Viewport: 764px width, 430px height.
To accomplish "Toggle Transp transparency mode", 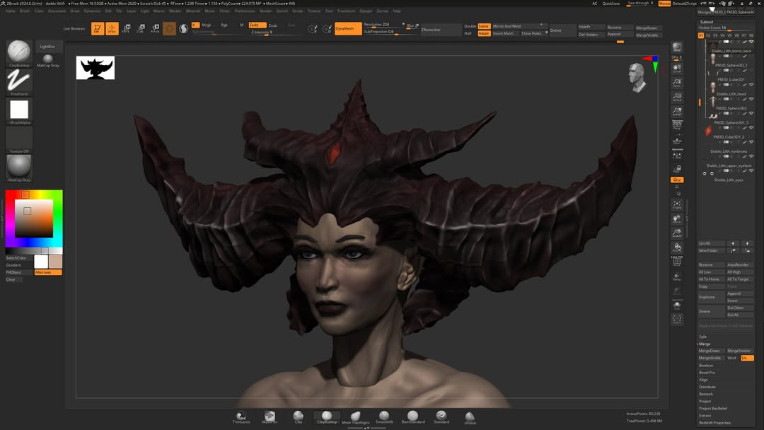I will pos(677,276).
